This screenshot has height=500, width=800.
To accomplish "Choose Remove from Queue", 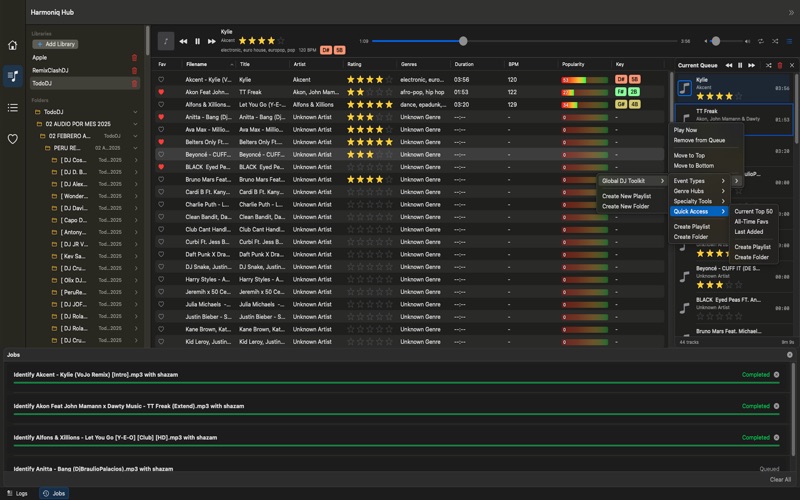I will pos(699,140).
